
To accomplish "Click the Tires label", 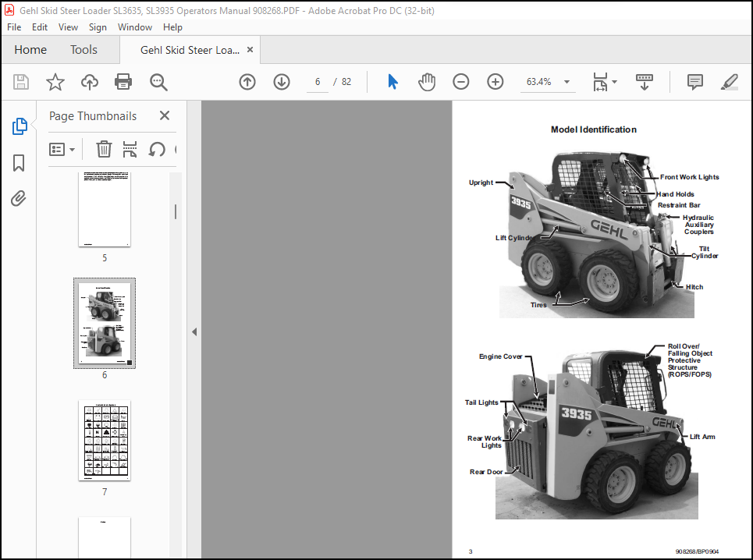I will 538,305.
